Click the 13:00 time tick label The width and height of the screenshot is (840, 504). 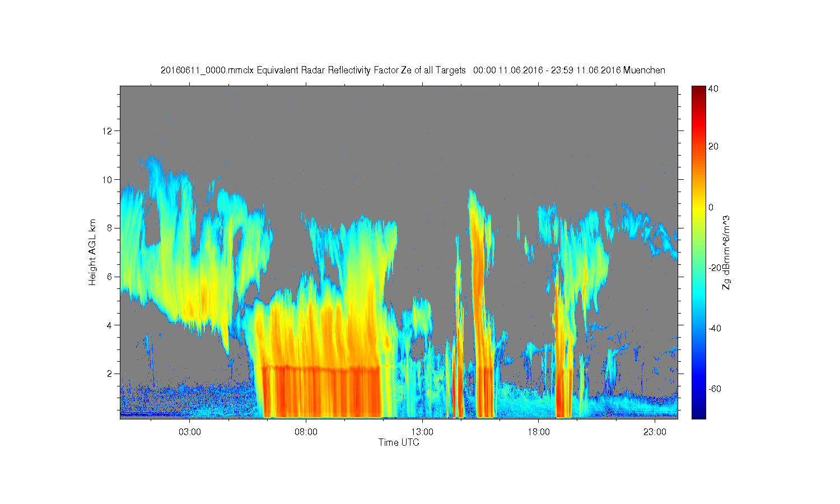[x=422, y=432]
